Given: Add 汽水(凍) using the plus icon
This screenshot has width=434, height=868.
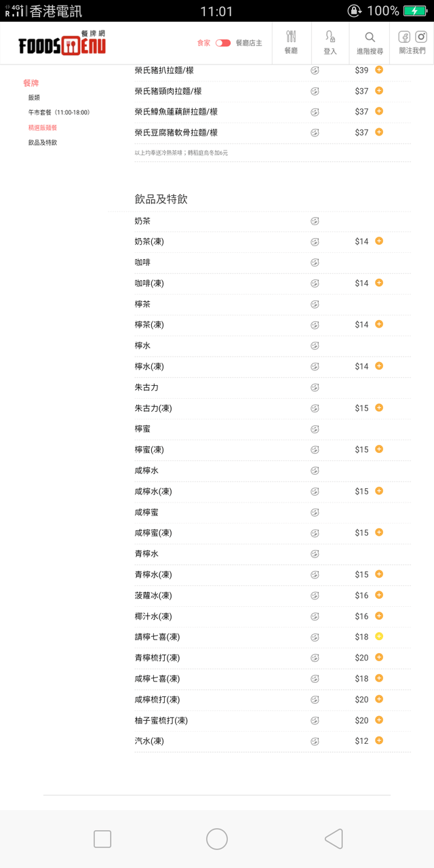Looking at the screenshot, I should tap(379, 741).
